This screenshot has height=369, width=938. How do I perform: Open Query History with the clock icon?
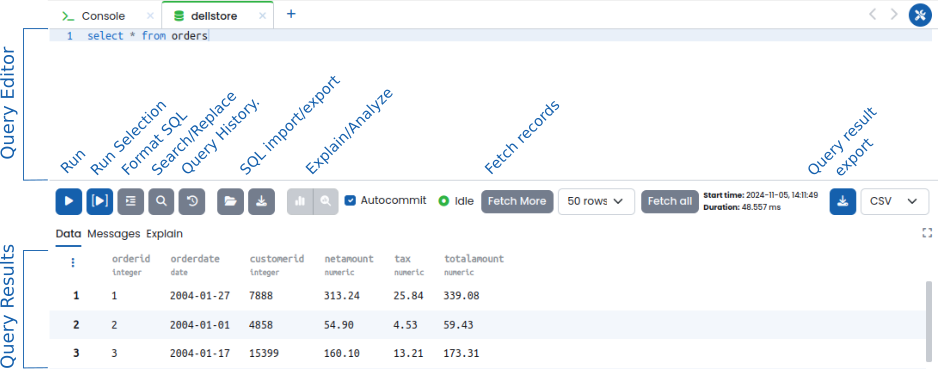click(x=192, y=202)
